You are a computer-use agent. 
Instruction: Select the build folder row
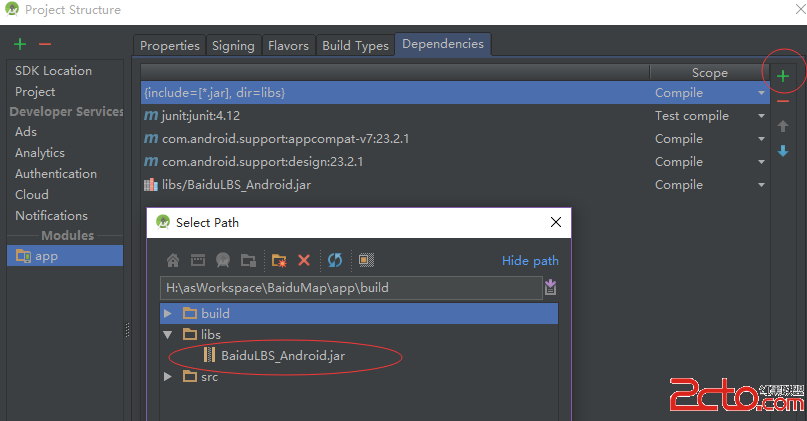click(359, 313)
